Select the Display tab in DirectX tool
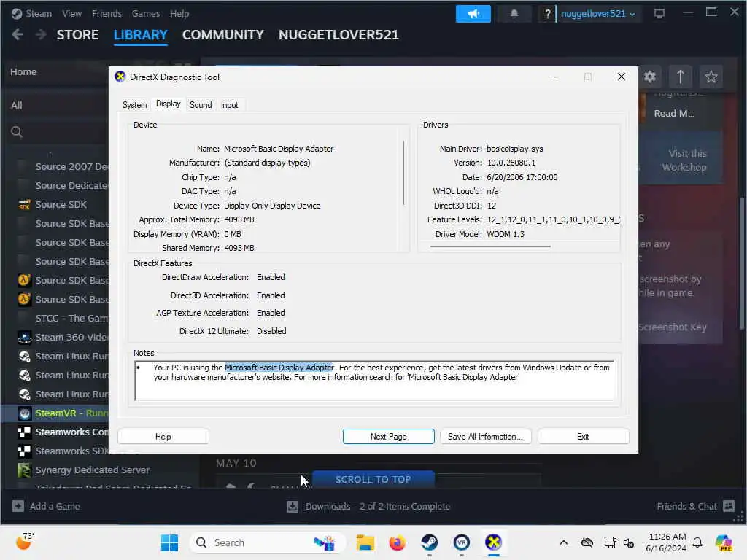This screenshot has height=560, width=747. click(x=169, y=104)
